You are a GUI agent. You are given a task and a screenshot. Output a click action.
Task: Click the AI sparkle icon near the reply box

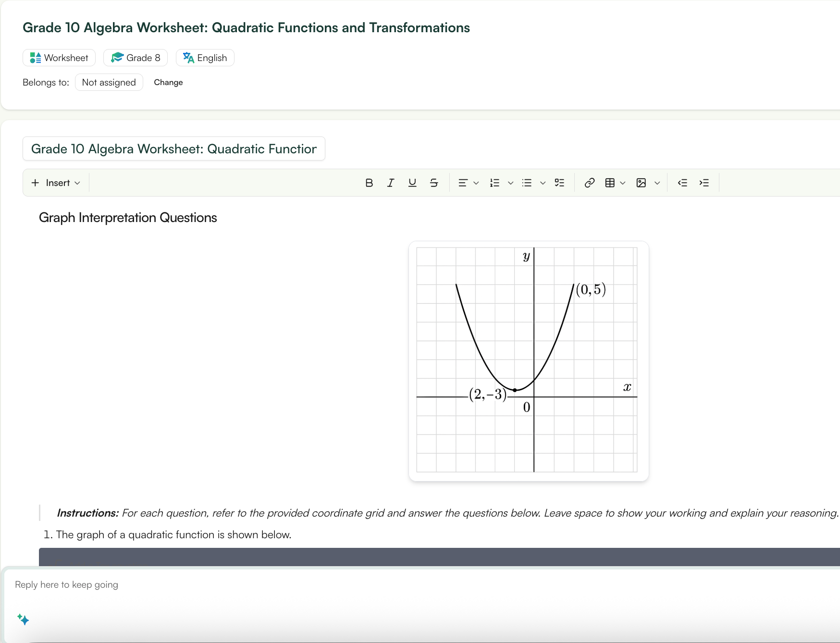[x=23, y=620]
